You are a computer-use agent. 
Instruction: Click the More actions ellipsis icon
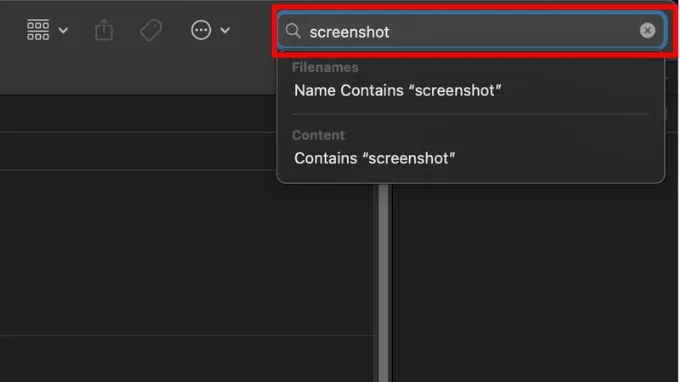pos(201,30)
